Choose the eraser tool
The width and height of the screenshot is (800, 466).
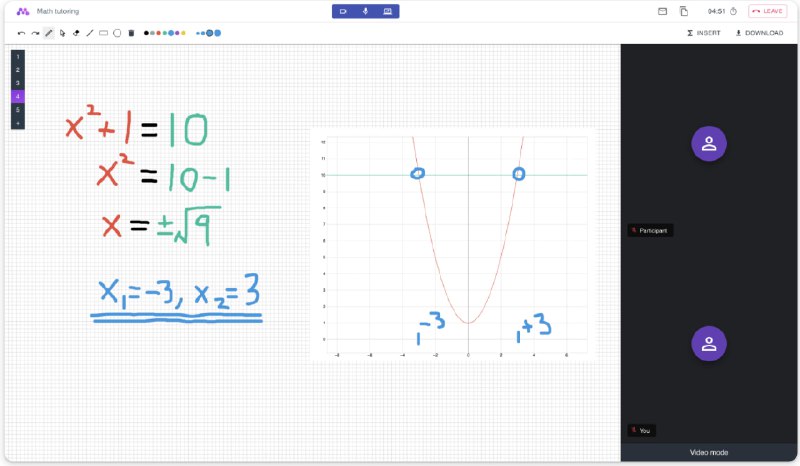(76, 33)
